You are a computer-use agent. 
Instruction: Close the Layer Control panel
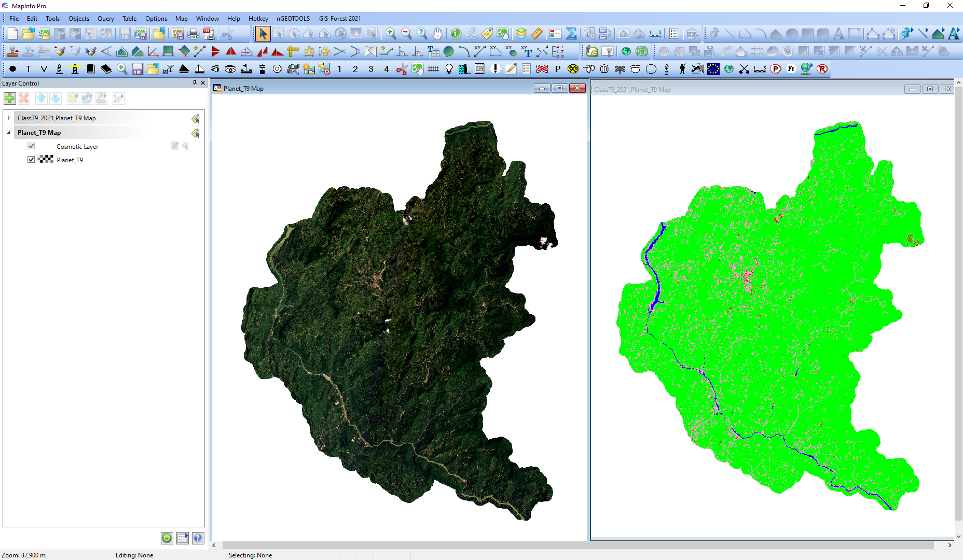[203, 83]
